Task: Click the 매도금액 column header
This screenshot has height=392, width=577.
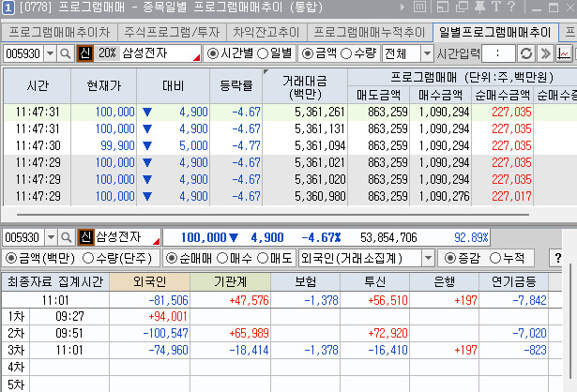Action: 379,96
